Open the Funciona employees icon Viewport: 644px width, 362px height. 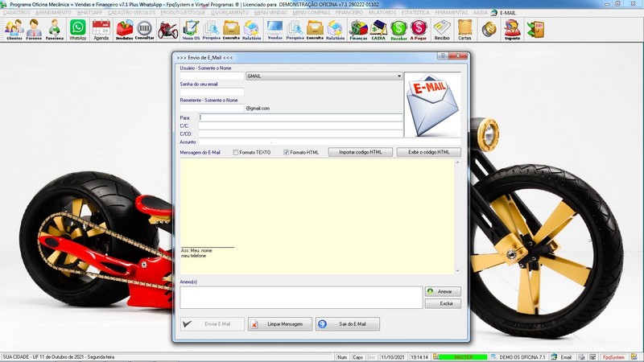click(54, 30)
